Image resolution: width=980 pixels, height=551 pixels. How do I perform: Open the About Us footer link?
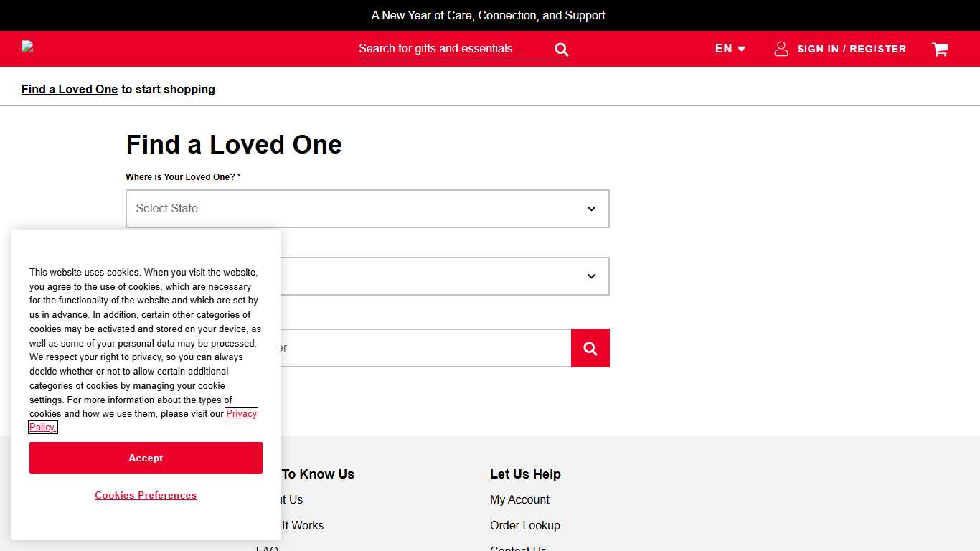(293, 500)
